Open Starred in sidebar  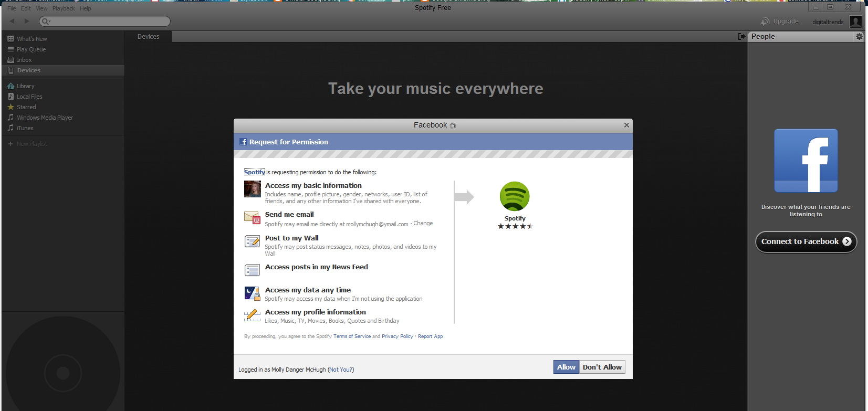pos(26,107)
